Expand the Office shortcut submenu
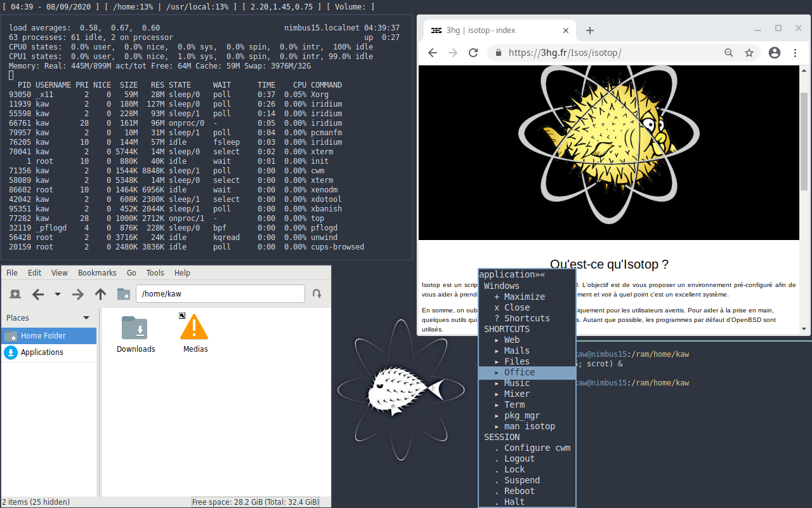Screen dimensions: 812x508 coord(519,373)
